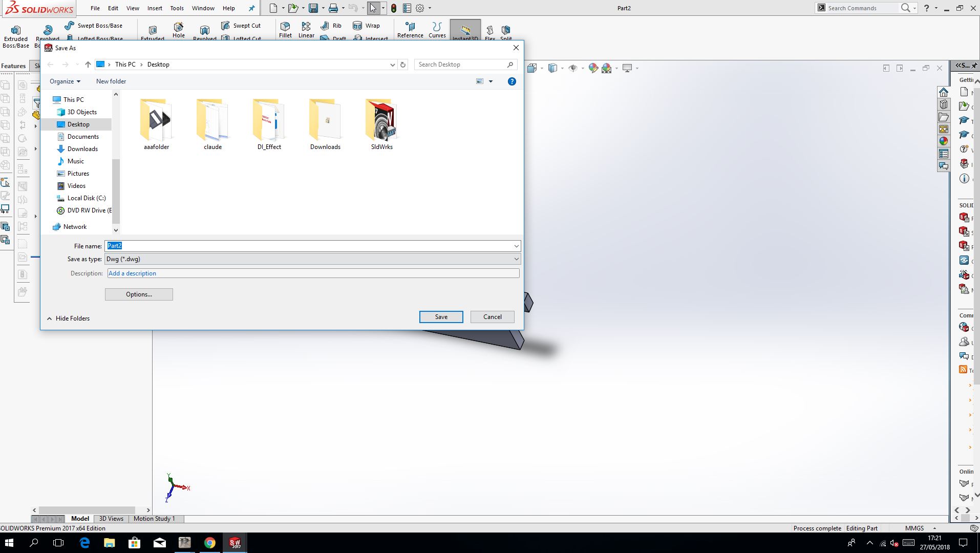The height and width of the screenshot is (553, 980).
Task: Click the navigation pane scroll-down arrow
Action: pyautogui.click(x=116, y=230)
